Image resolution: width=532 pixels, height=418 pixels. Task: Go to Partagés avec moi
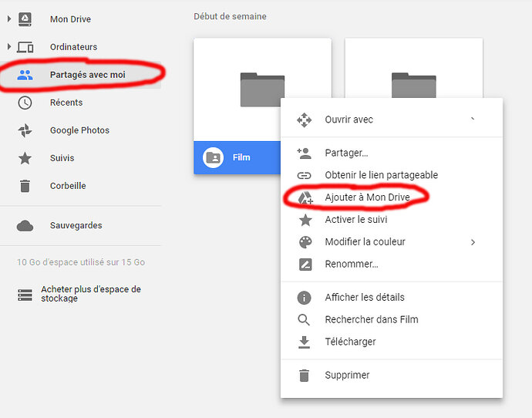coord(80,75)
